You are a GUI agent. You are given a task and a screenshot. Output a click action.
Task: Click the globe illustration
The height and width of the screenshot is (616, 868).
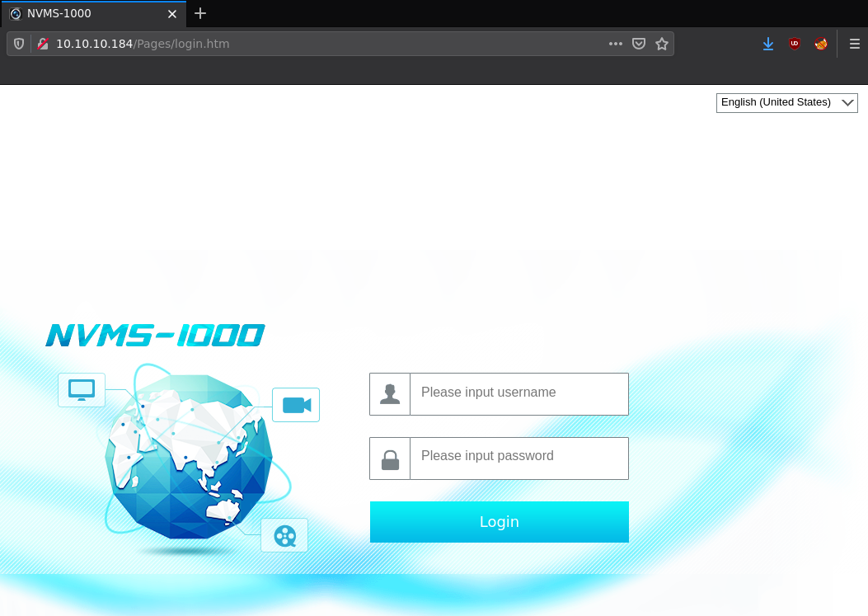188,455
